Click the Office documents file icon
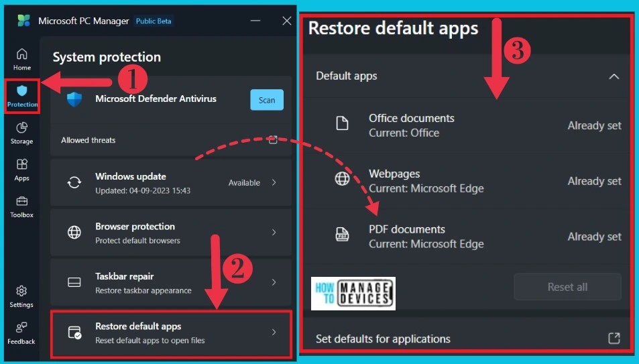 click(342, 123)
